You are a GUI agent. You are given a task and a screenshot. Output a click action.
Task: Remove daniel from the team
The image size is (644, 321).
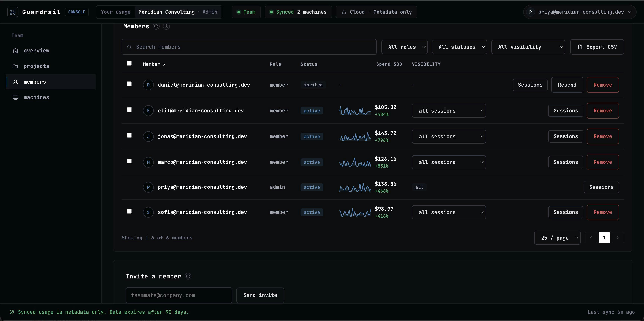603,85
